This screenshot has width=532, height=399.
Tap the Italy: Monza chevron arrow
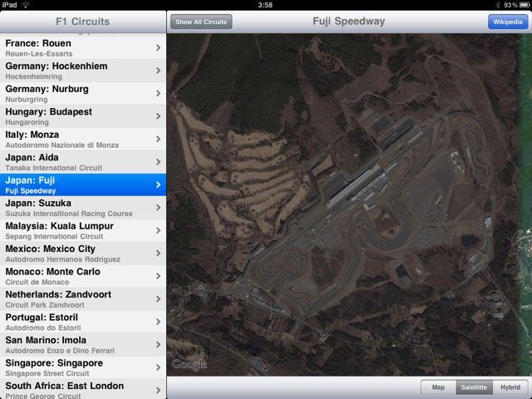click(x=159, y=139)
